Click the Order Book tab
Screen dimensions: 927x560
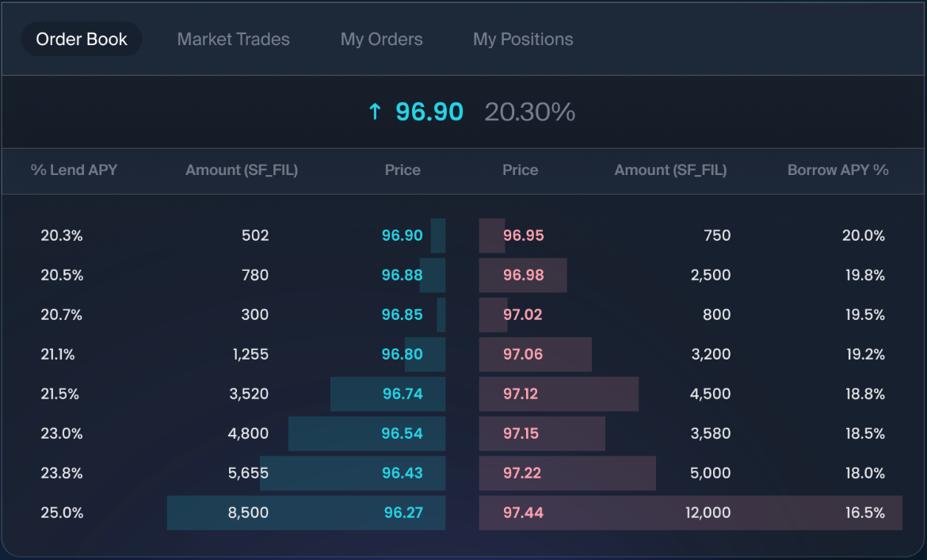(x=82, y=39)
